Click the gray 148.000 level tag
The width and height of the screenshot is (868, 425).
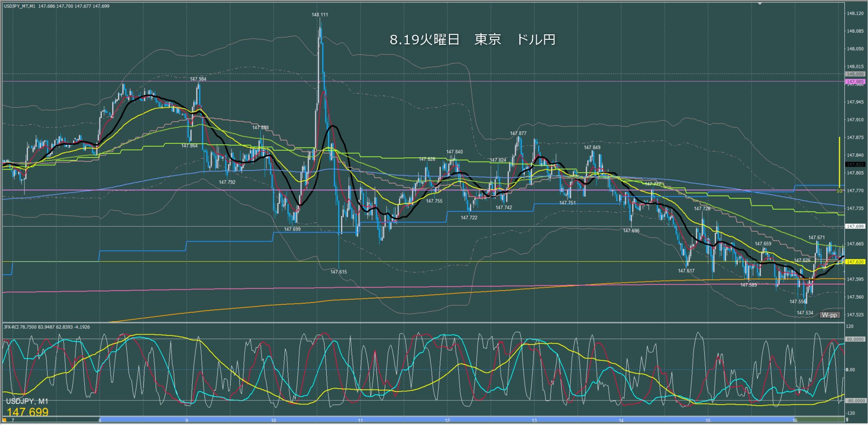[855, 74]
